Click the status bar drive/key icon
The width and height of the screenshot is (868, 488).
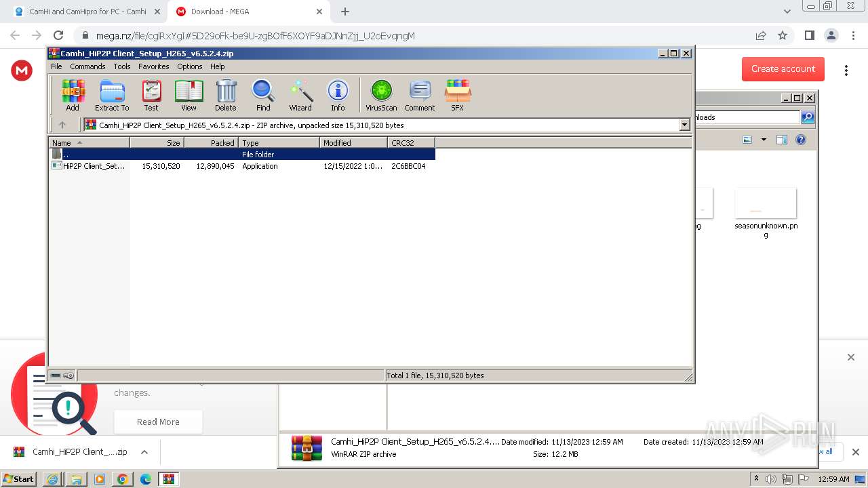[62, 375]
